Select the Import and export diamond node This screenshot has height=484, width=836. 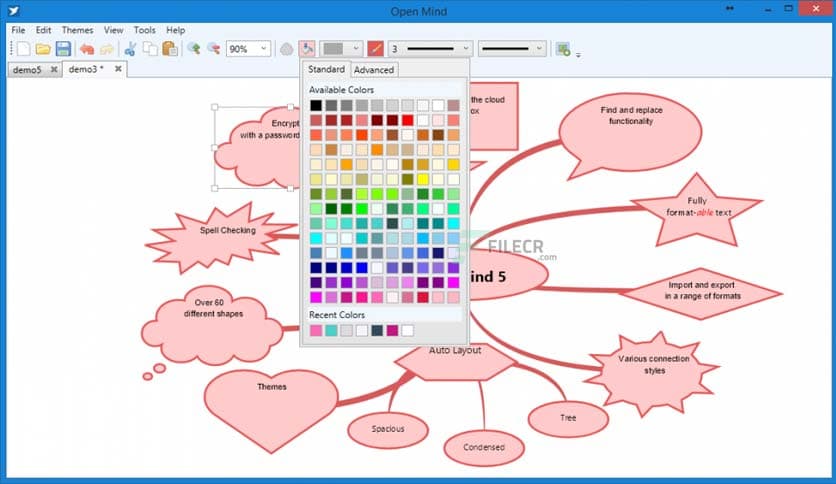tap(702, 293)
